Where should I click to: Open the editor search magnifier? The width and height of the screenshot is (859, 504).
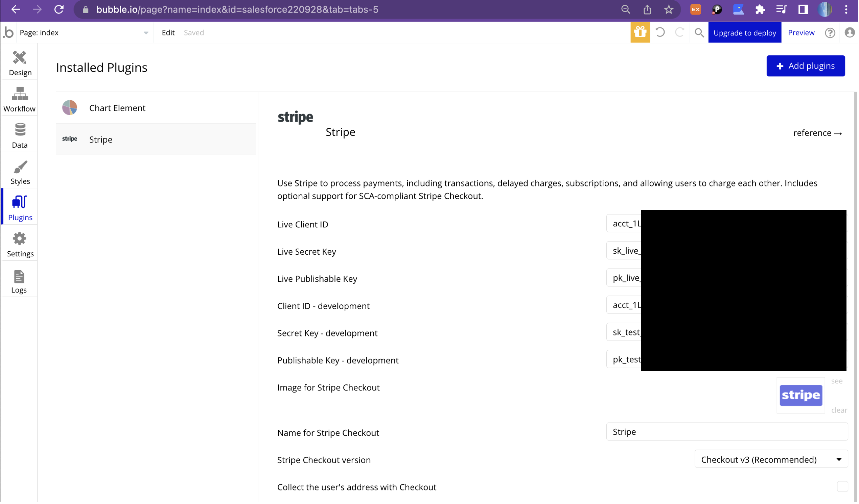click(699, 33)
